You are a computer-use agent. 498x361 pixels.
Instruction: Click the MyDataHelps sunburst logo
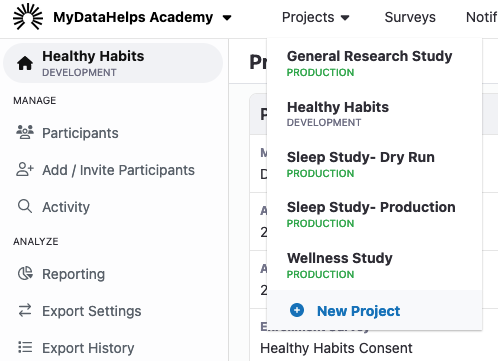tap(28, 17)
